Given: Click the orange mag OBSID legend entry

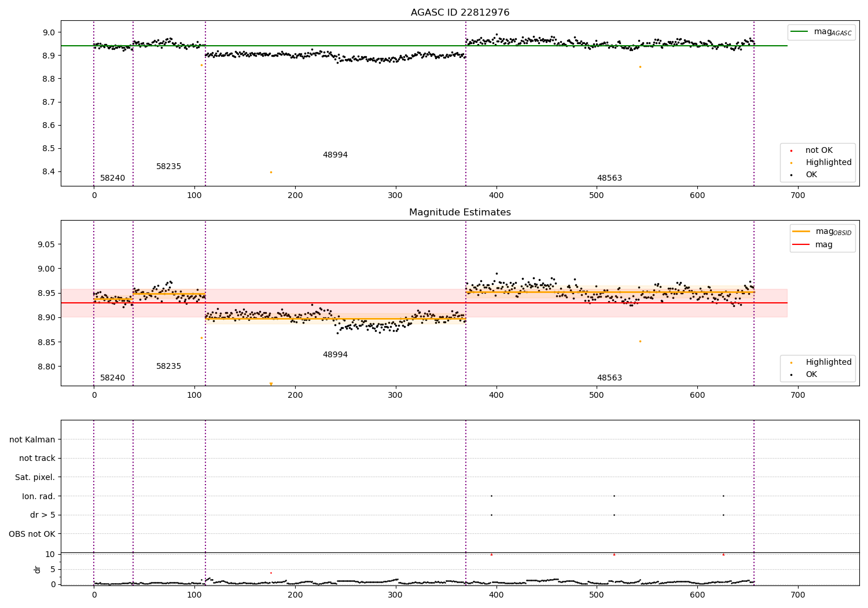Looking at the screenshot, I should (822, 232).
